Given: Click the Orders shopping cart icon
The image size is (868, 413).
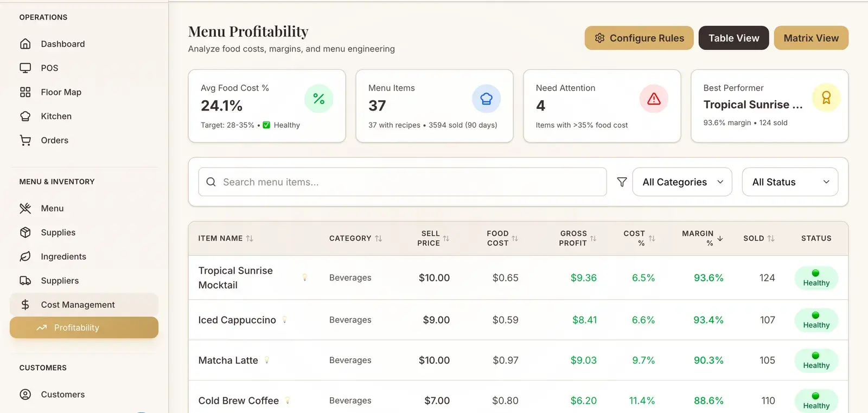Looking at the screenshot, I should coord(25,140).
